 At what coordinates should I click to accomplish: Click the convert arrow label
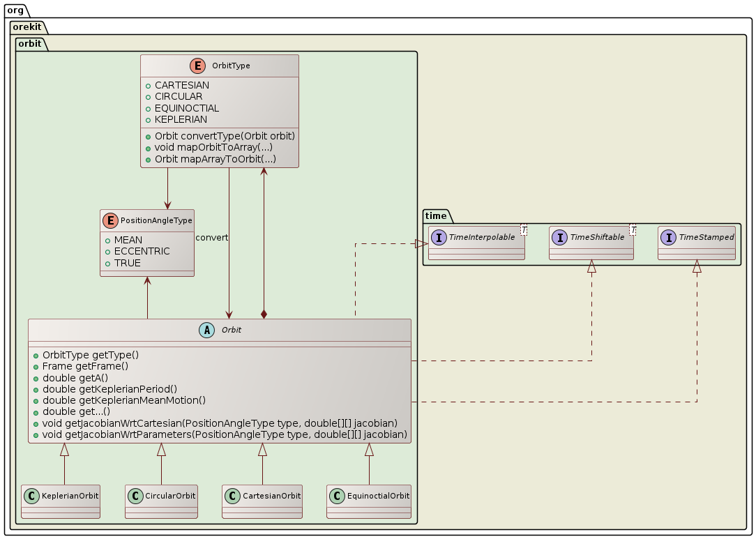click(x=212, y=237)
